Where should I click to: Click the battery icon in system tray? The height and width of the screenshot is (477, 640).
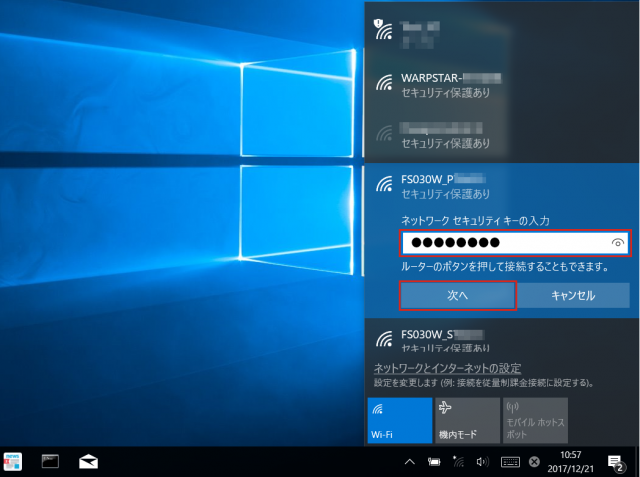pyautogui.click(x=434, y=461)
